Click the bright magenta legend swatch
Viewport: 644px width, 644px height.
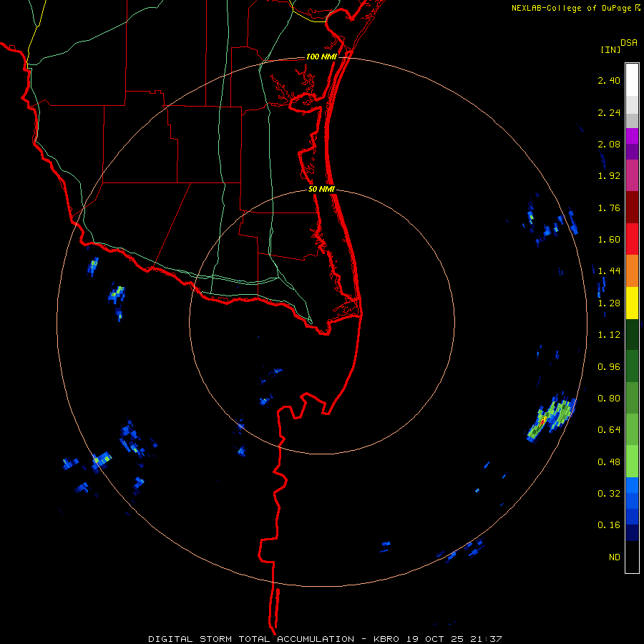632,136
